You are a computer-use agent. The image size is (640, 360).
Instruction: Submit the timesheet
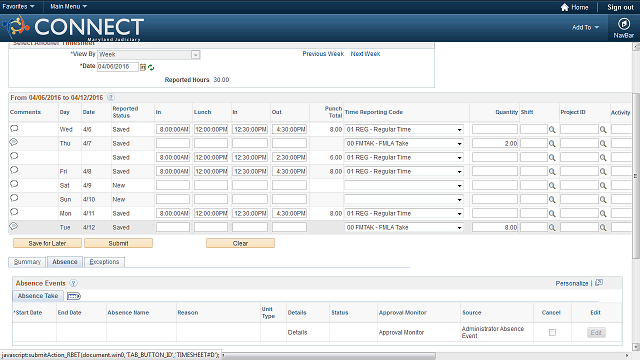coord(118,243)
